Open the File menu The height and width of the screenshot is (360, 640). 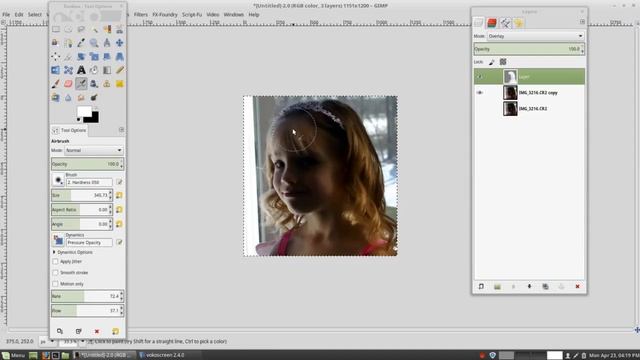point(6,14)
